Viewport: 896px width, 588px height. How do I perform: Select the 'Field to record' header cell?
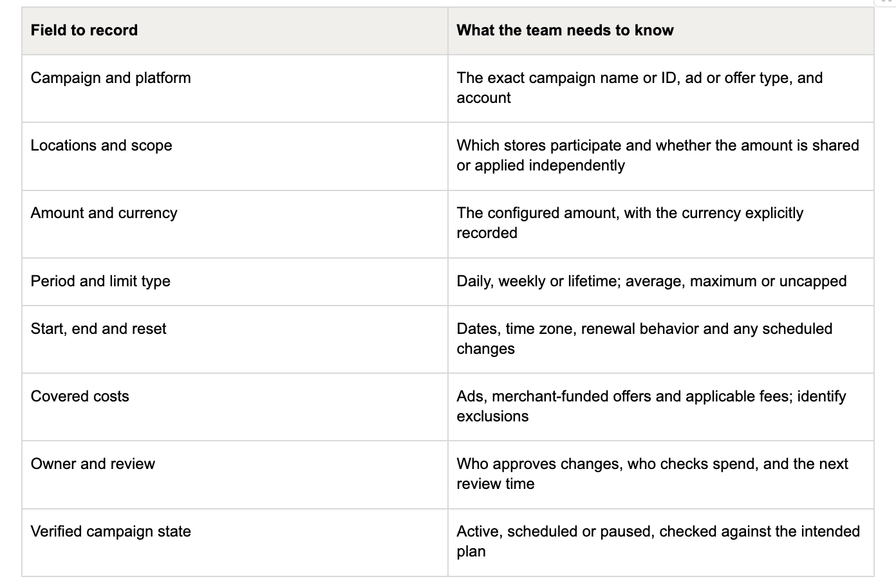(235, 31)
